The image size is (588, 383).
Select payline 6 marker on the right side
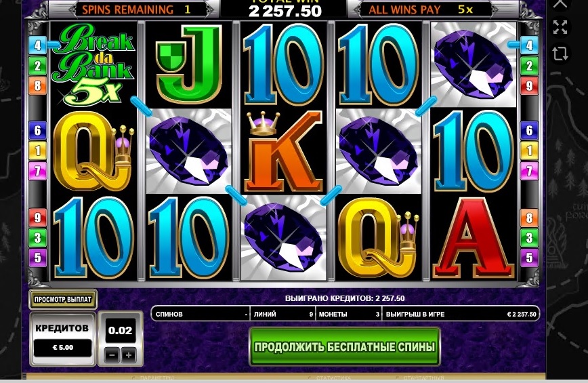coord(529,130)
